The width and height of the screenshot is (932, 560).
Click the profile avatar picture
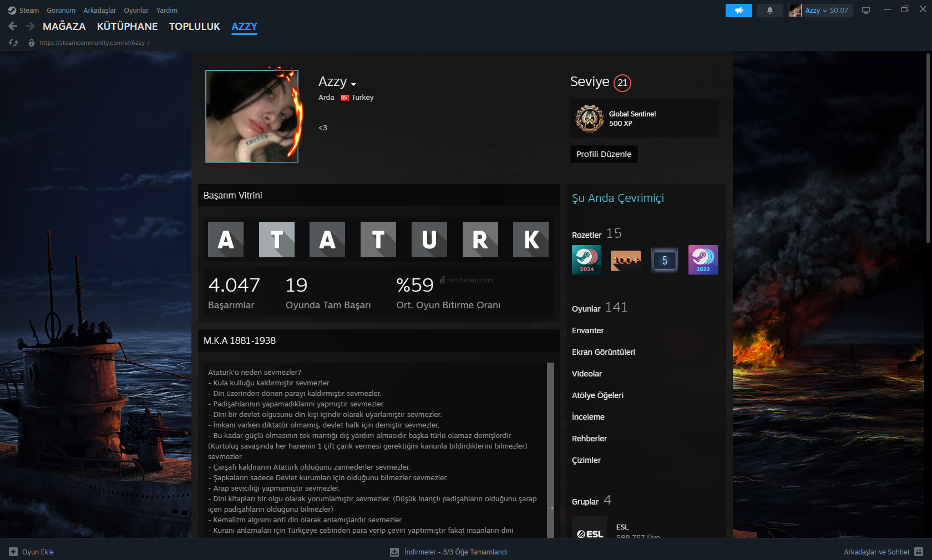(252, 116)
